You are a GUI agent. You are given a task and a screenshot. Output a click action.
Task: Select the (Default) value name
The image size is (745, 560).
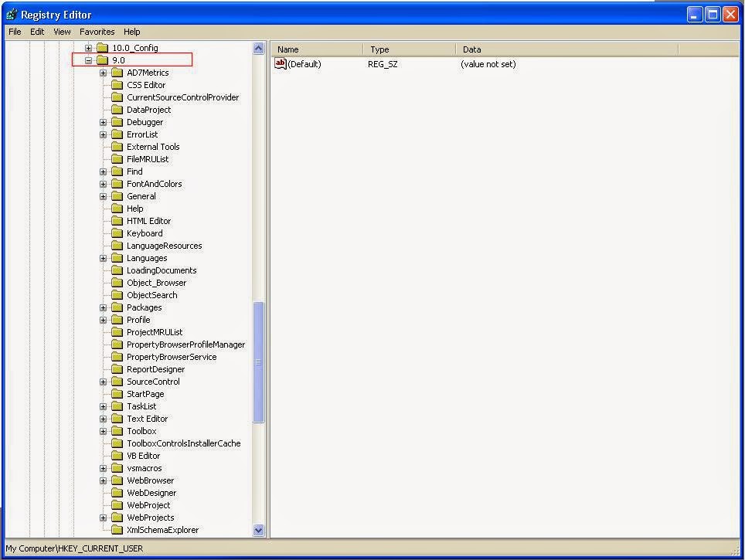[x=304, y=63]
